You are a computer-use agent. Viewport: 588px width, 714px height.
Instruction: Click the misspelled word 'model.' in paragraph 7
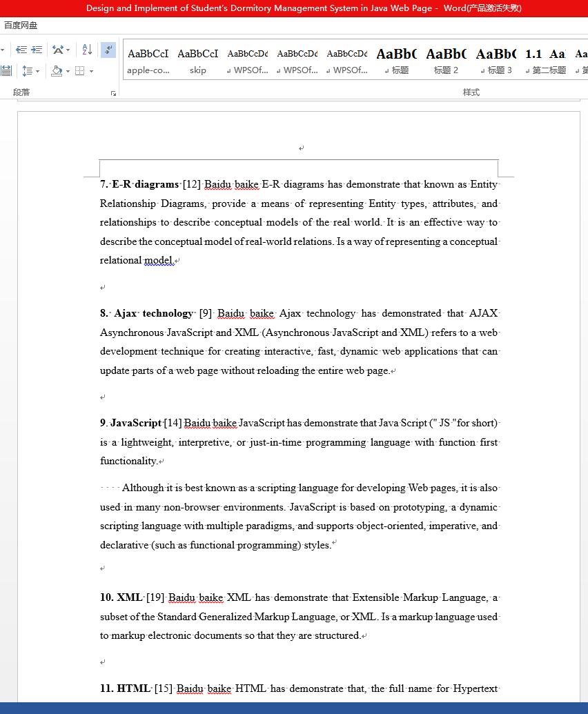tap(159, 261)
